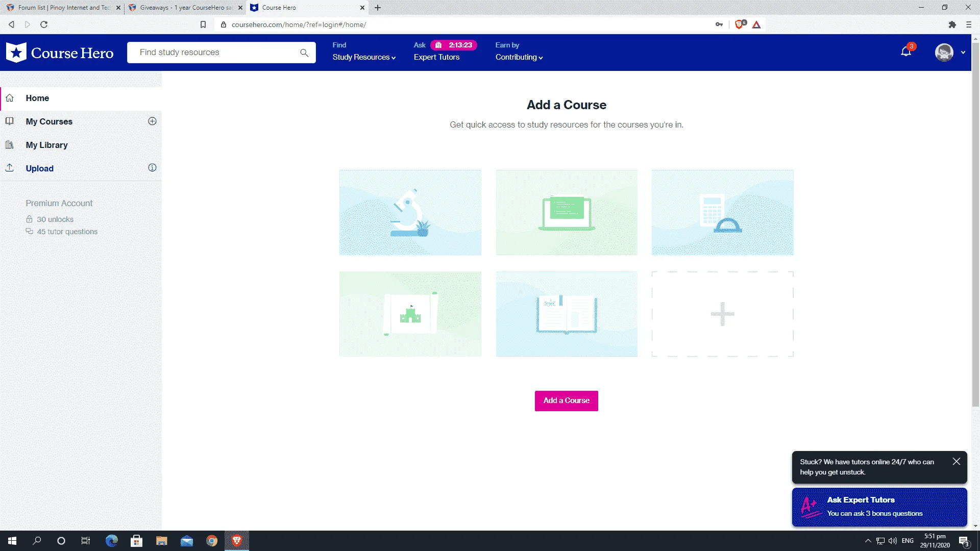Open Brave Shields icon

[x=740, y=24]
